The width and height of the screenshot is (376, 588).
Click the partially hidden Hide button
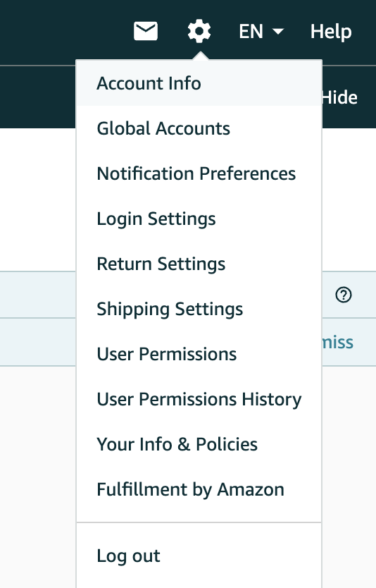pos(340,97)
